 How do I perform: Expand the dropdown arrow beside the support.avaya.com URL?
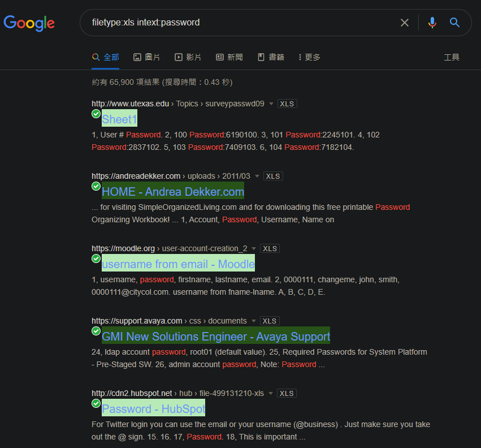254,321
